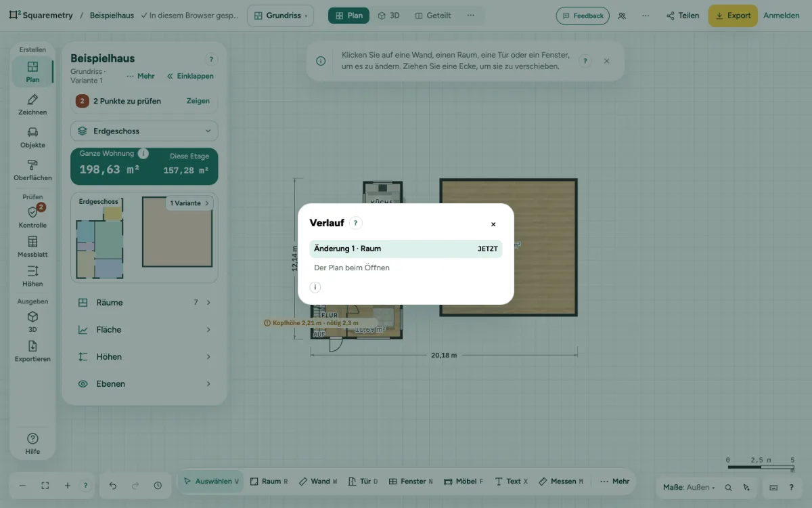Expand the Höhen row in panel
The image size is (812, 508).
click(x=144, y=357)
